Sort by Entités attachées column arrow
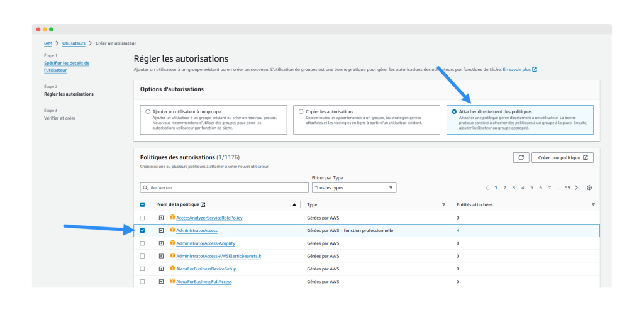The width and height of the screenshot is (644, 312). coord(593,204)
